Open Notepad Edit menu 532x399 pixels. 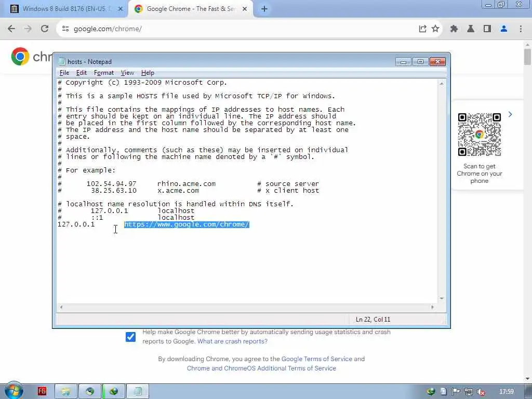coord(81,73)
